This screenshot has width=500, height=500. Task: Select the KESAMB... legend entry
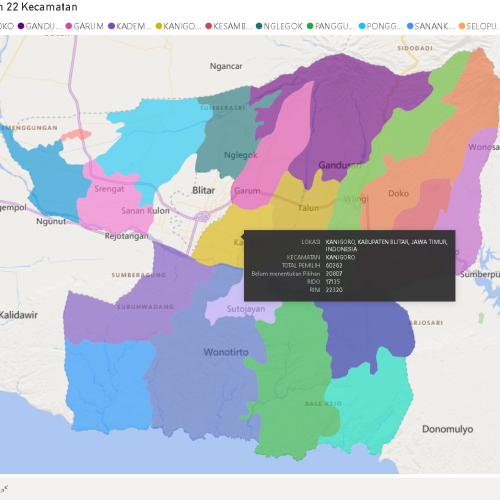click(229, 26)
